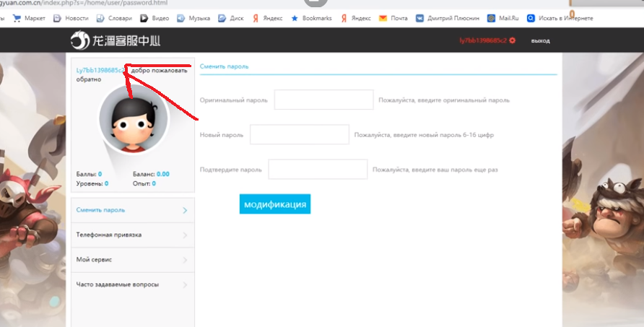Open the Видео bookmark icon
Screen dimensions: 644x327
[x=144, y=18]
